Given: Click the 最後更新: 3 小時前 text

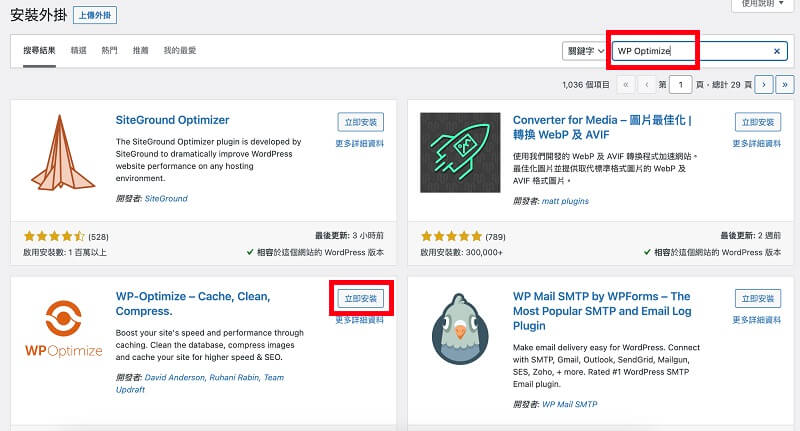Looking at the screenshot, I should (x=349, y=236).
